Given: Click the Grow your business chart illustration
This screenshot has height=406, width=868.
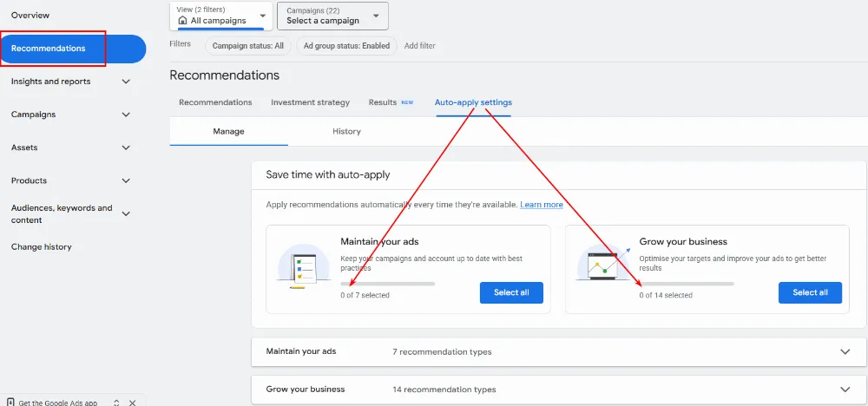Looking at the screenshot, I should (603, 265).
